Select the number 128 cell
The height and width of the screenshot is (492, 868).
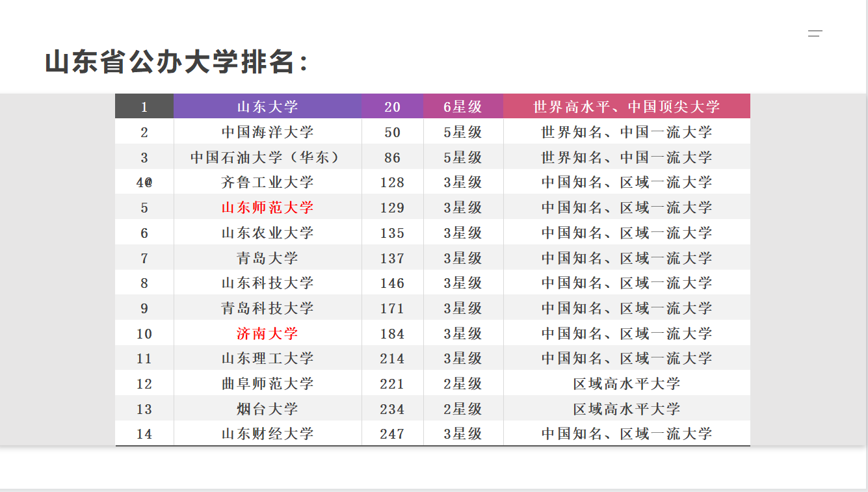[x=393, y=182]
